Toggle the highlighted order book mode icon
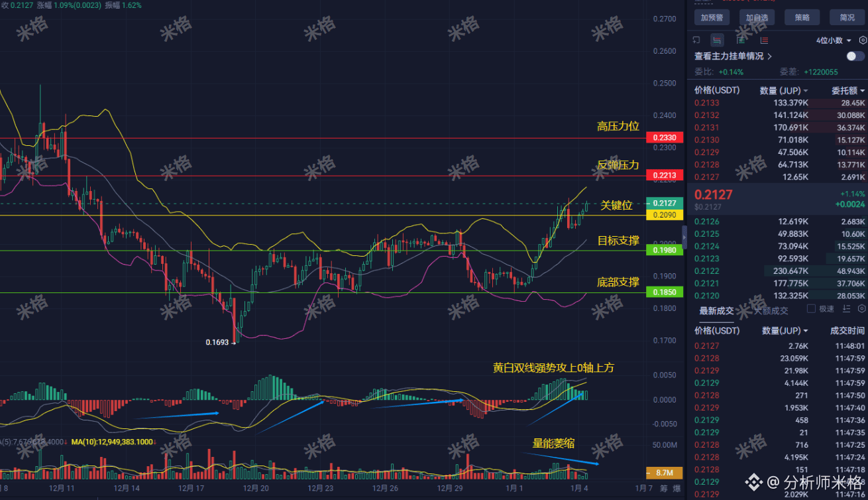This screenshot has width=868, height=500. coord(717,40)
